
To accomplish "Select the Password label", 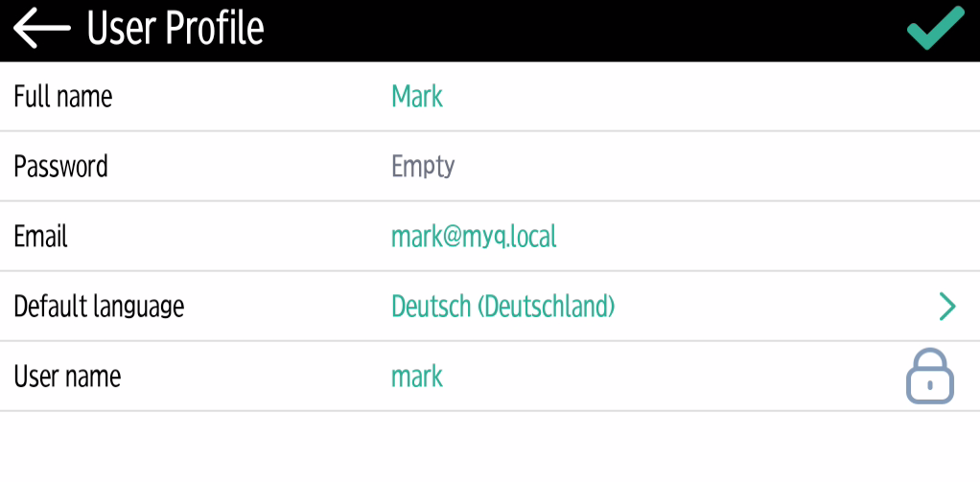I will (x=60, y=167).
